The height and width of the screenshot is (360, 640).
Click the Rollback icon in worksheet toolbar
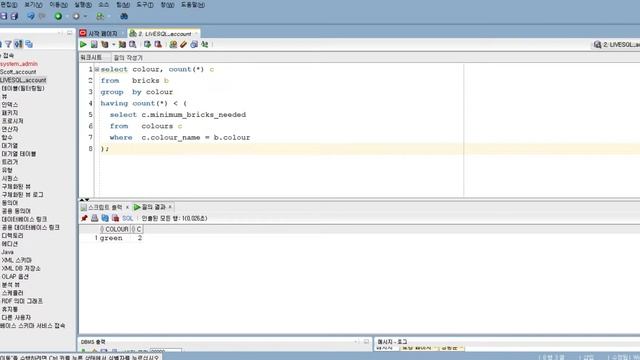point(158,44)
